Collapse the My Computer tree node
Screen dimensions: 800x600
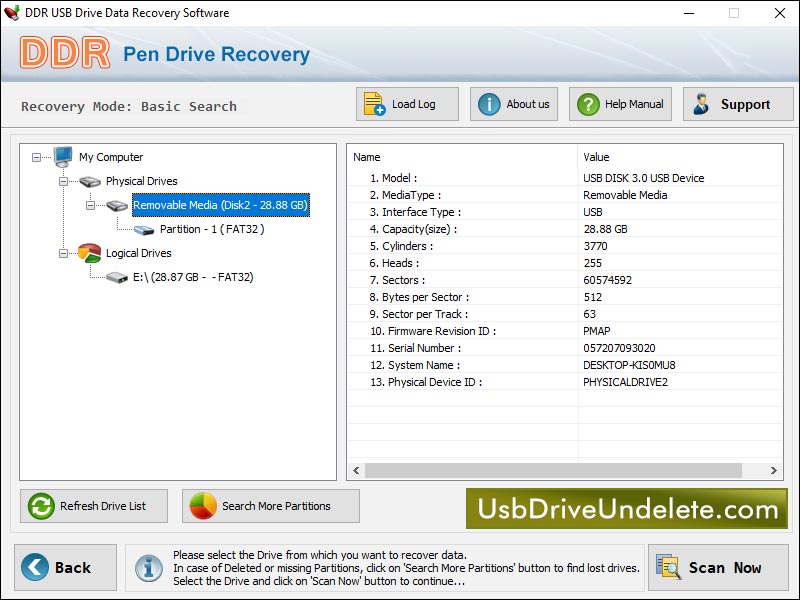click(x=36, y=157)
